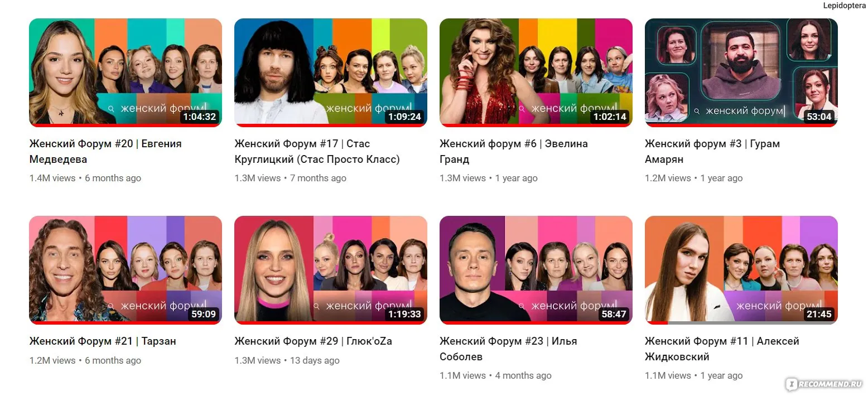The height and width of the screenshot is (396, 868).
Task: Click title Женский Форум #23 | Илья Соболев
Action: pyautogui.click(x=508, y=349)
